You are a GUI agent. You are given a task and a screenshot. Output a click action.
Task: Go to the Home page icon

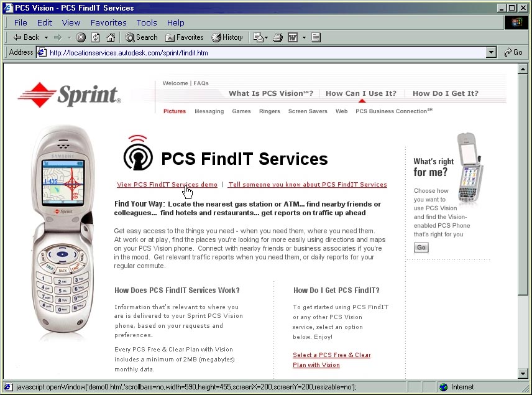pos(111,37)
